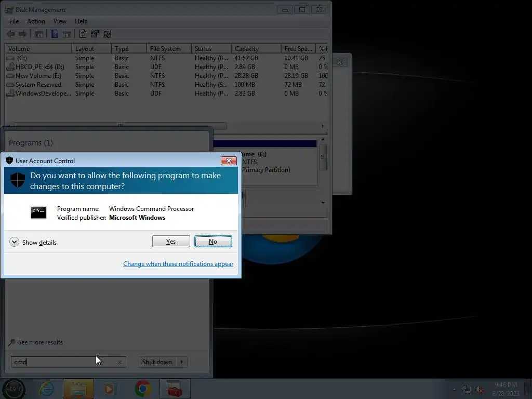Minimize the Disk Management window

[285, 10]
